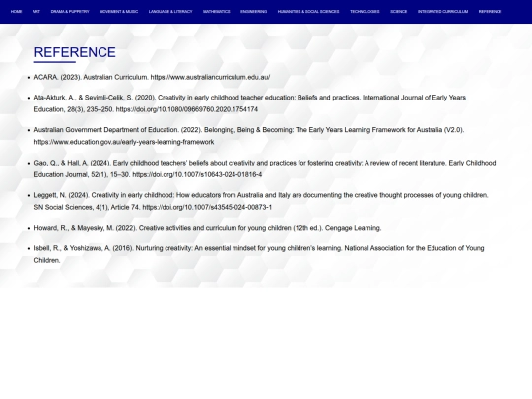The image size is (532, 399).
Task: Open the australiancurriculum.edu.au URL
Action: (210, 78)
